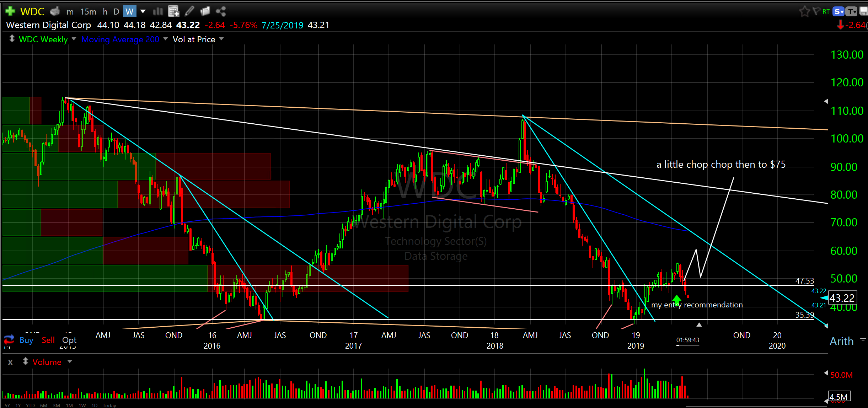Click the red Sell button
868x408 pixels.
[48, 340]
